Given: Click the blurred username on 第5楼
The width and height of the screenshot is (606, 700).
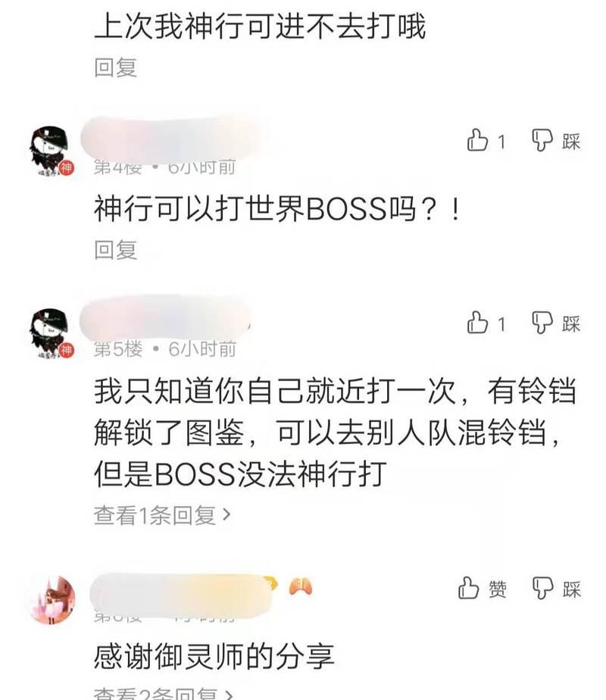Looking at the screenshot, I should coord(165,318).
